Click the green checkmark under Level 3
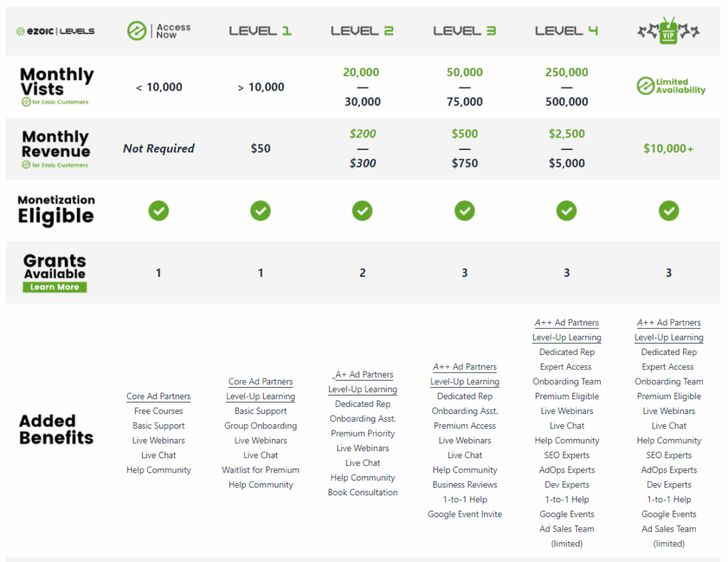Image resolution: width=728 pixels, height=562 pixels. click(465, 211)
